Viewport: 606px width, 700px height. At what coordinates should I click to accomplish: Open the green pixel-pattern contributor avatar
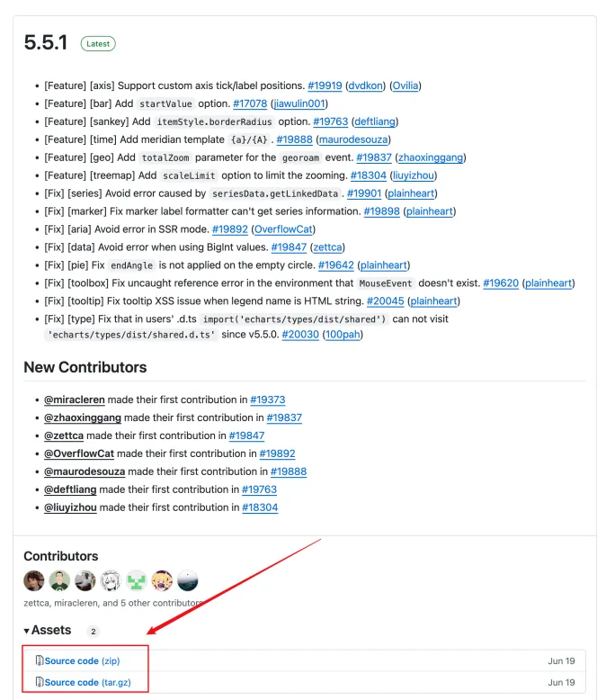coord(137,581)
